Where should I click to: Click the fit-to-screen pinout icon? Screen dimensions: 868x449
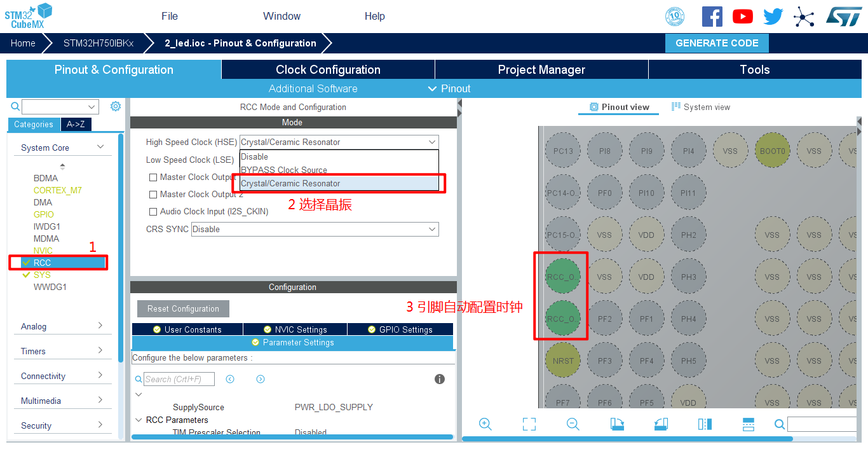click(529, 424)
